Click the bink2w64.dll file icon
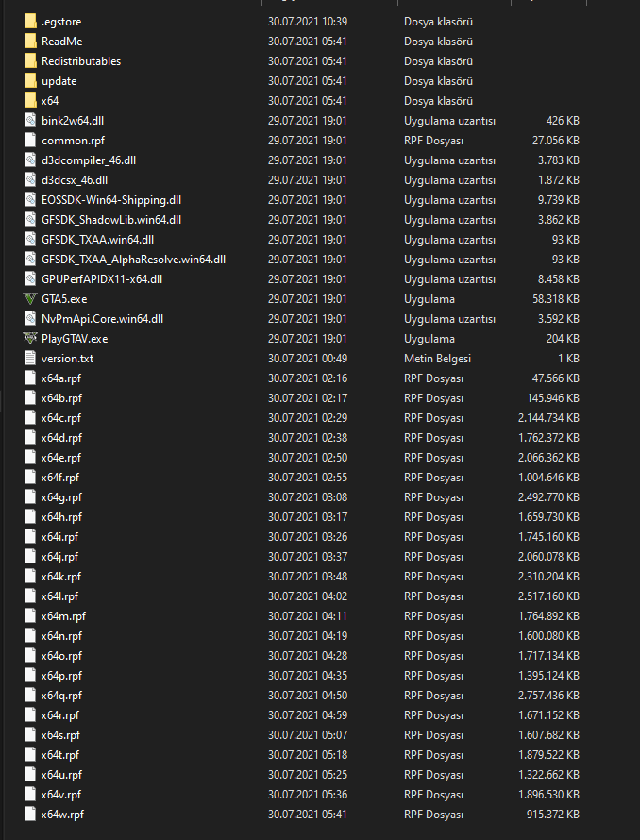 click(x=30, y=121)
